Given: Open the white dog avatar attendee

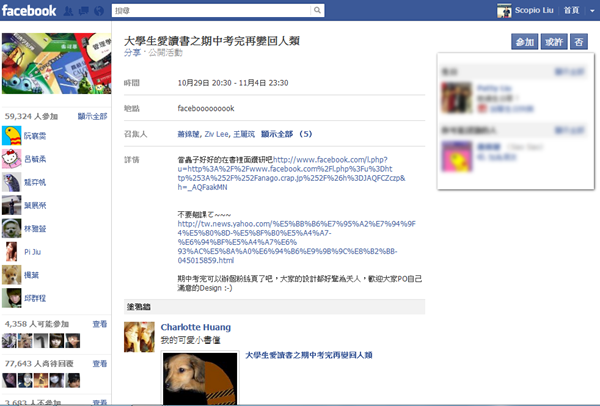Looking at the screenshot, I should 11,228.
